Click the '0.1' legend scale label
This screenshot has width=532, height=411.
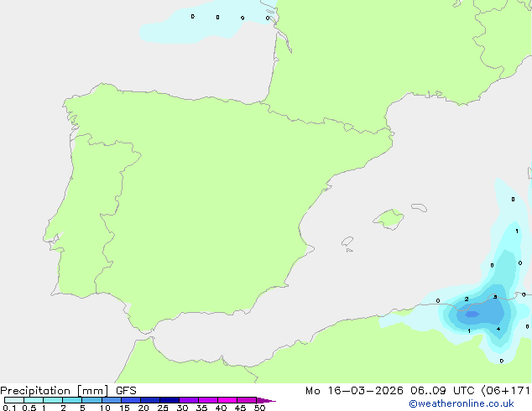[9, 408]
